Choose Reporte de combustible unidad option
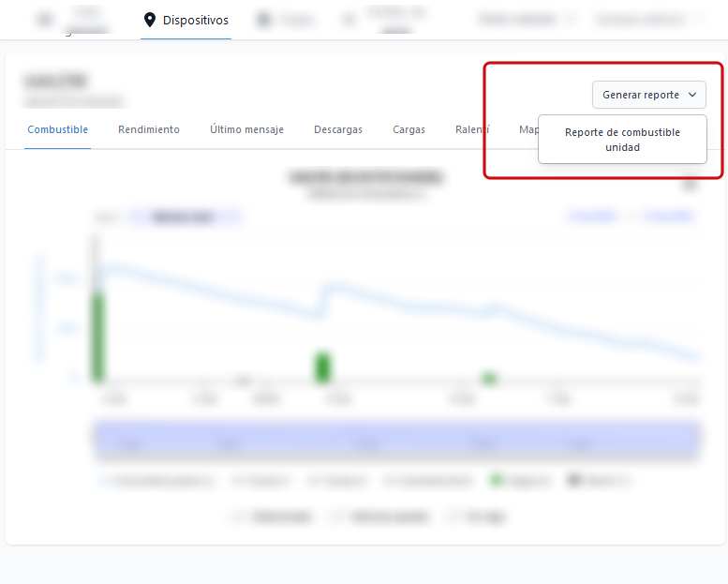Viewport: 728px width, 584px height. (622, 140)
